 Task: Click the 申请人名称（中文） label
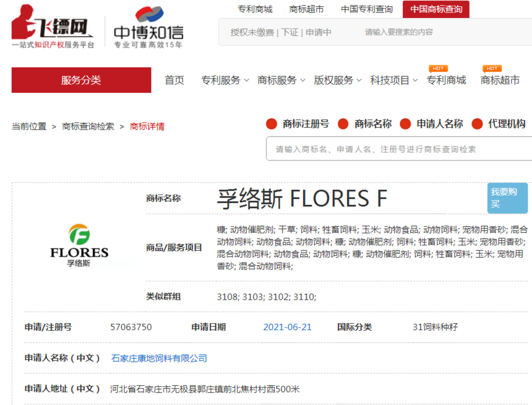pyautogui.click(x=62, y=358)
